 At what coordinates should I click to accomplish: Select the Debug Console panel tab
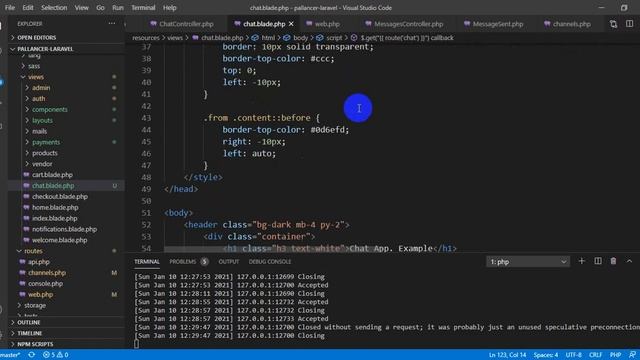click(x=270, y=262)
